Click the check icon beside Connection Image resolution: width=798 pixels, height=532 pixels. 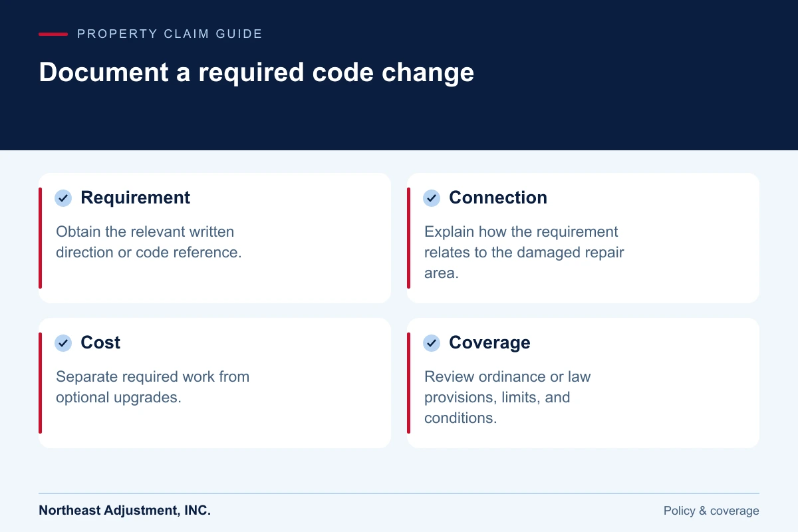click(432, 198)
